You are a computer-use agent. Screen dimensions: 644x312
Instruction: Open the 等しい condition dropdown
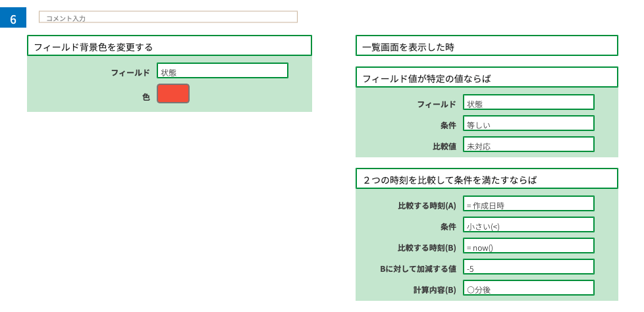pyautogui.click(x=529, y=123)
